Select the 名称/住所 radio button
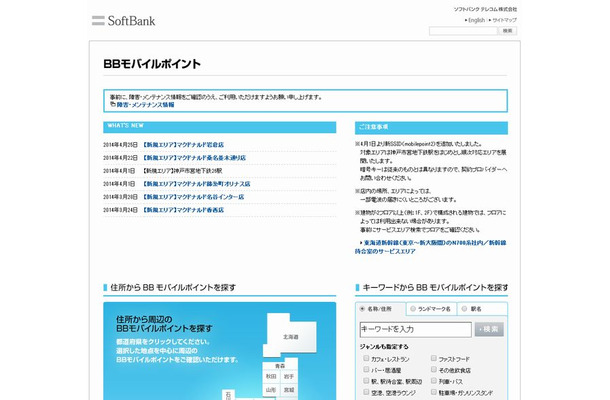This screenshot has width=610, height=400. [362, 309]
